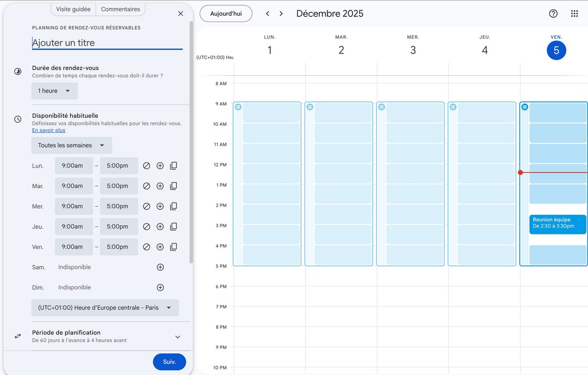Copy Wednesday hours to other days
Viewport: 588px width, 375px height.
pyautogui.click(x=173, y=207)
